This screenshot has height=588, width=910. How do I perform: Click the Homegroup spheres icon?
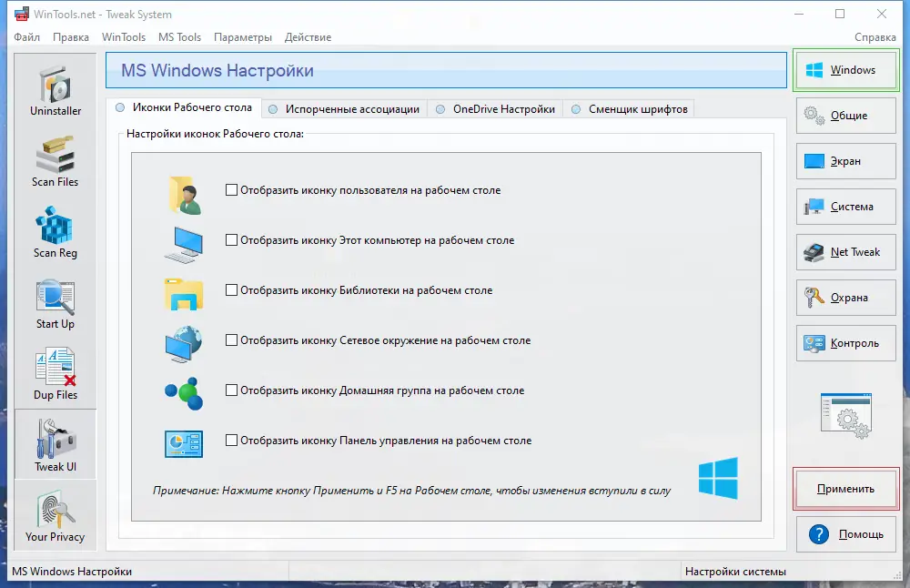184,393
